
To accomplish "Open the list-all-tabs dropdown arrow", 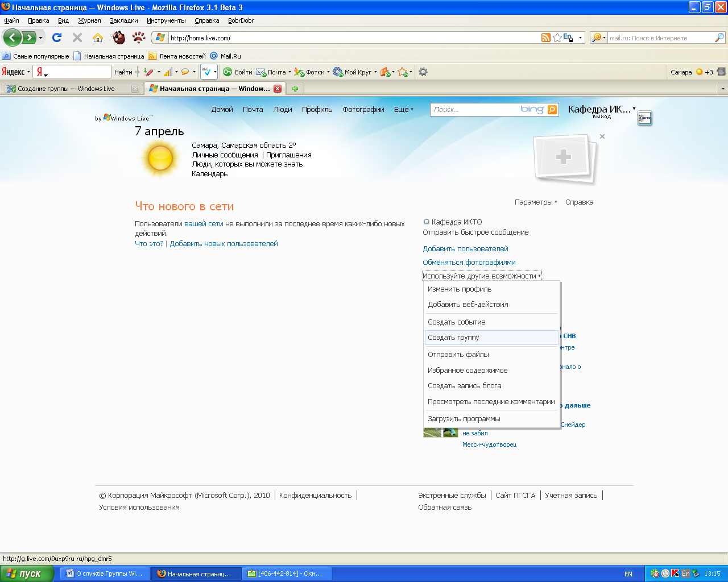I will [x=723, y=89].
